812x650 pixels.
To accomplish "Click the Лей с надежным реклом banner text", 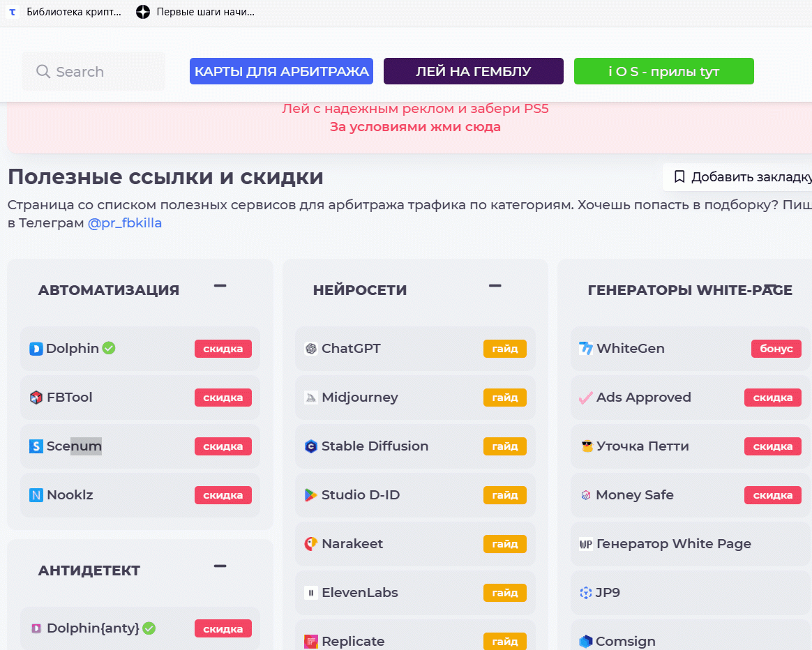I will click(415, 109).
